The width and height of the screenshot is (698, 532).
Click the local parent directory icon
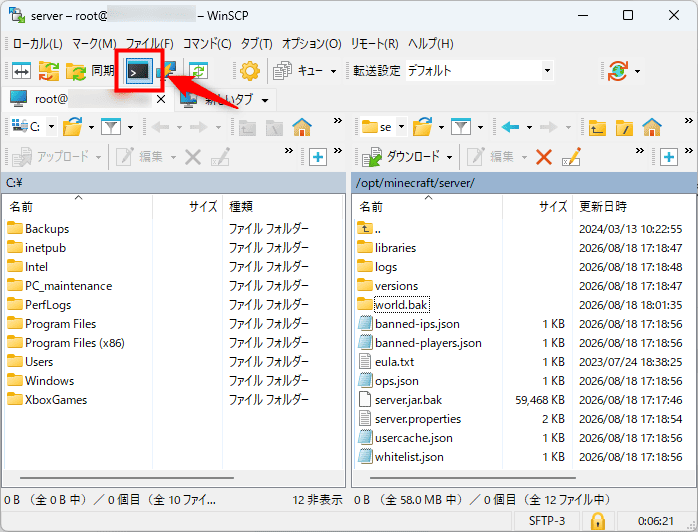[x=248, y=128]
